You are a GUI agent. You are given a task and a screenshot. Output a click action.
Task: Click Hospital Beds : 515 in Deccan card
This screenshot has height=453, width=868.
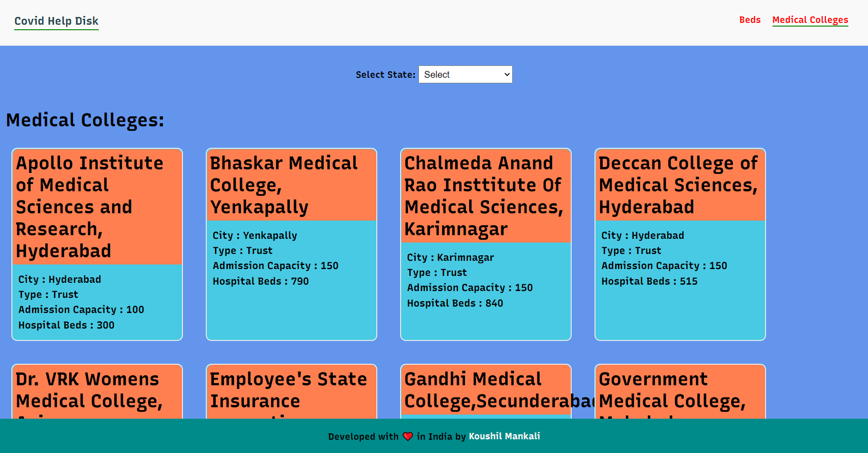pyautogui.click(x=649, y=281)
